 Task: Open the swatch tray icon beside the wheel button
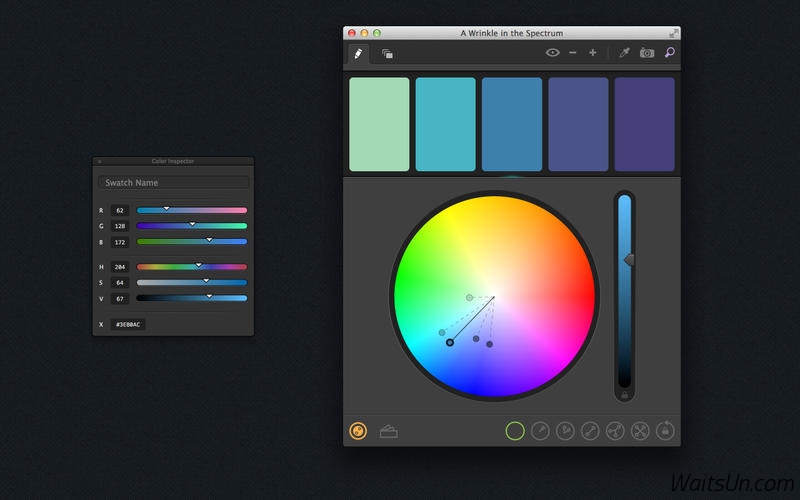pyautogui.click(x=389, y=432)
